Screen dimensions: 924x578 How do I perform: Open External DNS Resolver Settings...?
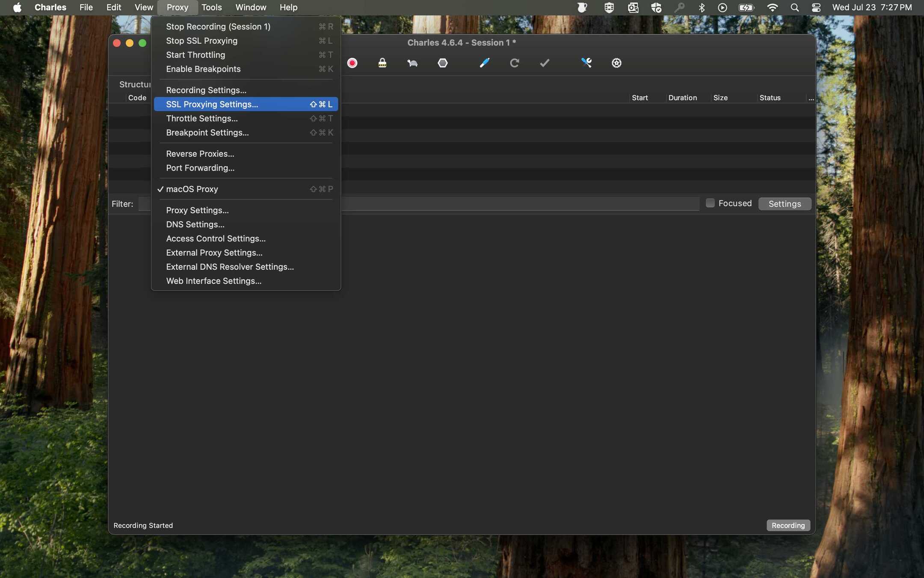(x=246, y=267)
